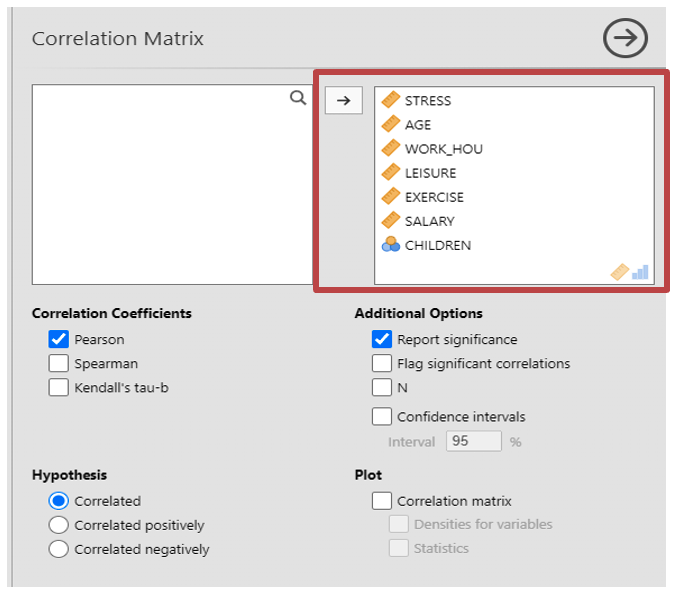Enable the Spearman correlation coefficient
The height and width of the screenshot is (593, 673).
[x=58, y=364]
